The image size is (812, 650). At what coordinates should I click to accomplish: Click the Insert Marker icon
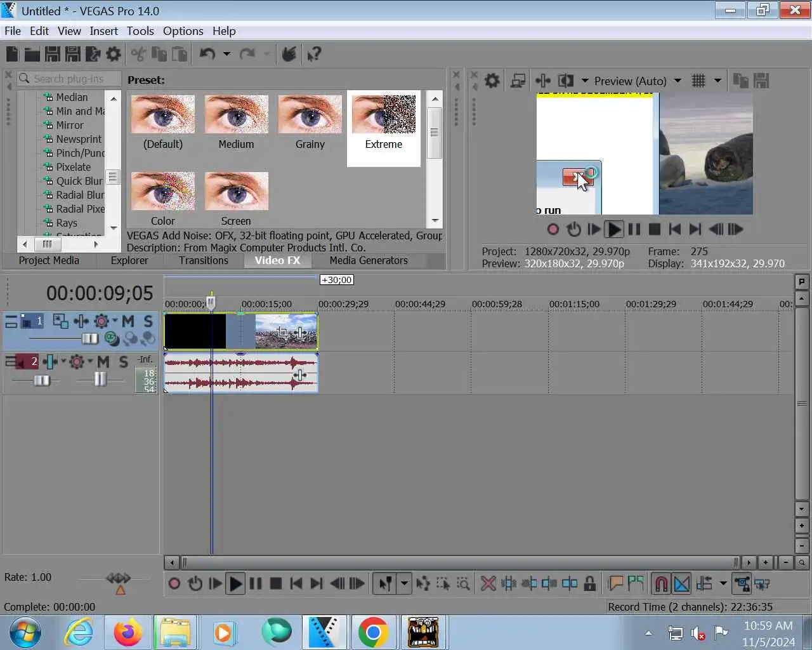pyautogui.click(x=615, y=583)
